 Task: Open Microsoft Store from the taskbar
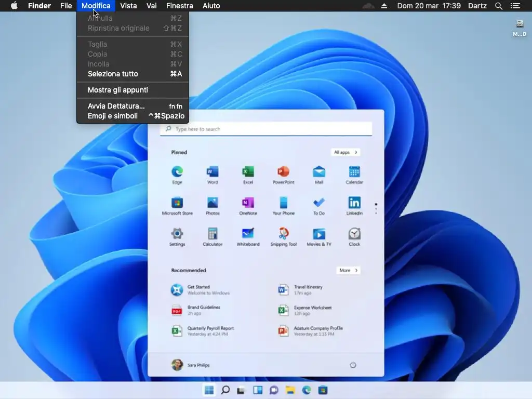[x=323, y=390]
